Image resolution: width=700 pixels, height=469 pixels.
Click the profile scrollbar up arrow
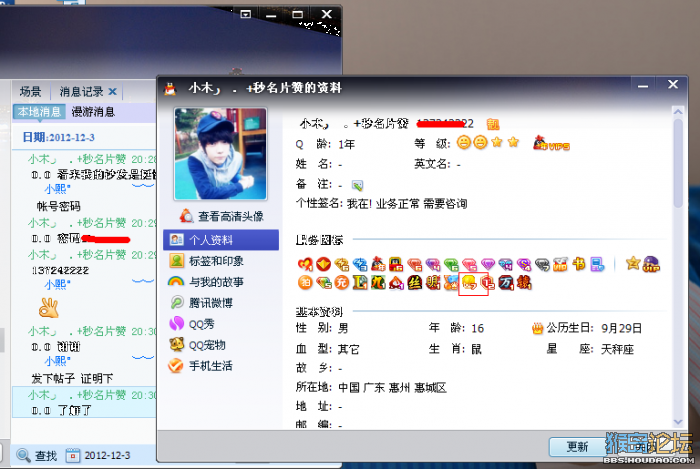pos(678,112)
